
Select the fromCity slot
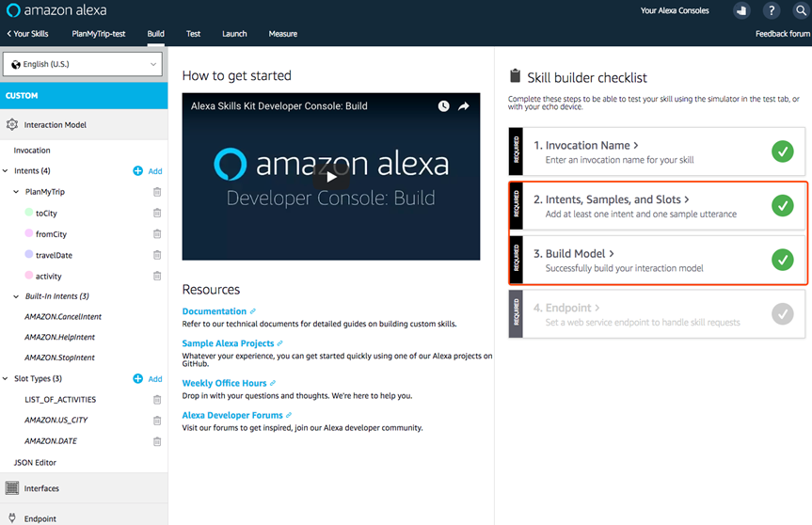click(51, 234)
